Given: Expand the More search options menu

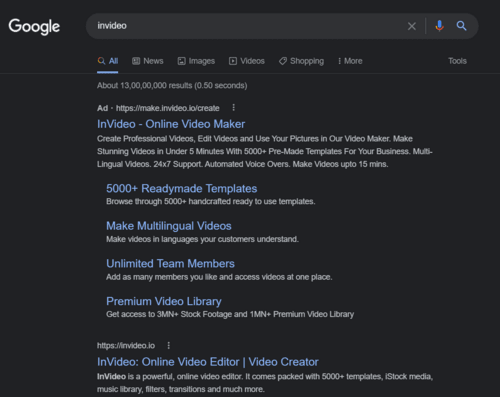Looking at the screenshot, I should [x=350, y=61].
